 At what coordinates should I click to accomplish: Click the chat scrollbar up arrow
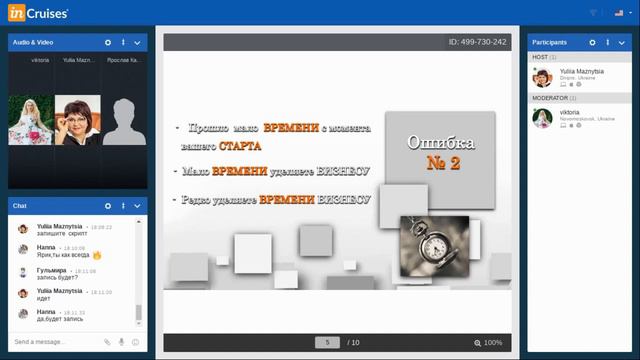click(x=139, y=222)
